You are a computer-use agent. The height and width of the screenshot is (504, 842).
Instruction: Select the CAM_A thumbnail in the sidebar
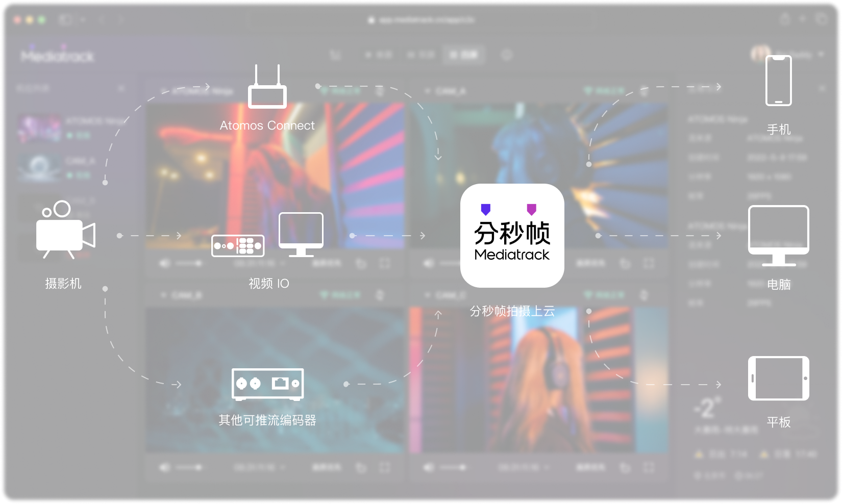39,167
